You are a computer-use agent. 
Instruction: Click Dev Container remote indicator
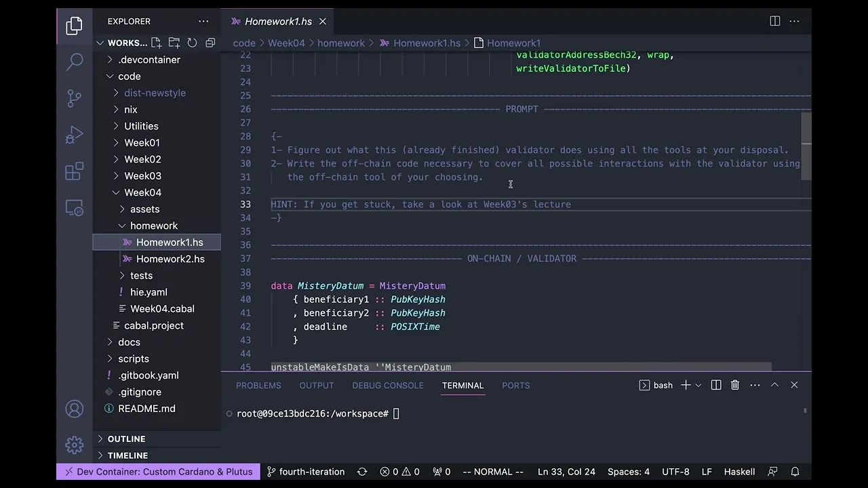click(x=158, y=472)
